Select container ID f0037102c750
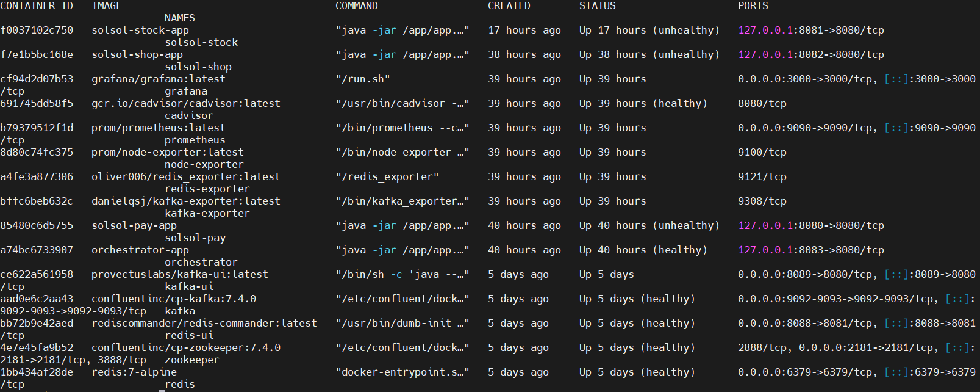The width and height of the screenshot is (980, 392). [x=37, y=31]
